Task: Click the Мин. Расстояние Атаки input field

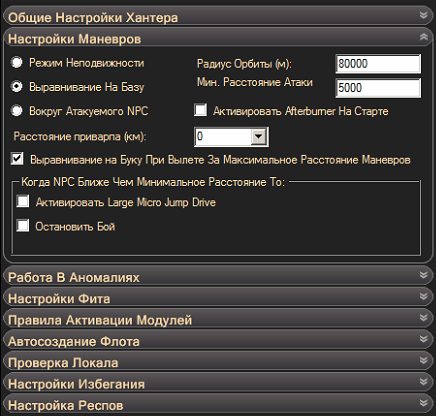Action: click(x=378, y=88)
